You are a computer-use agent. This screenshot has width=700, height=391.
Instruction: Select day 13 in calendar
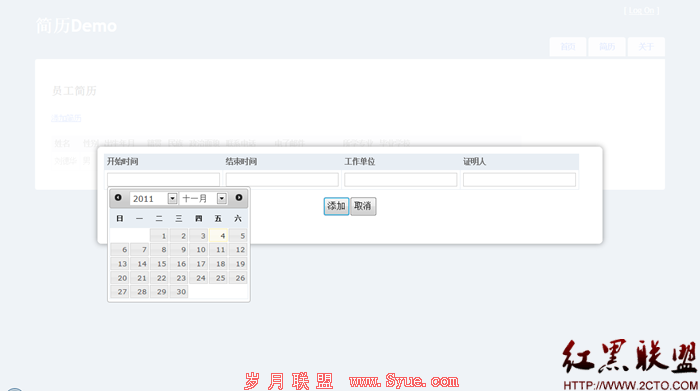(120, 264)
